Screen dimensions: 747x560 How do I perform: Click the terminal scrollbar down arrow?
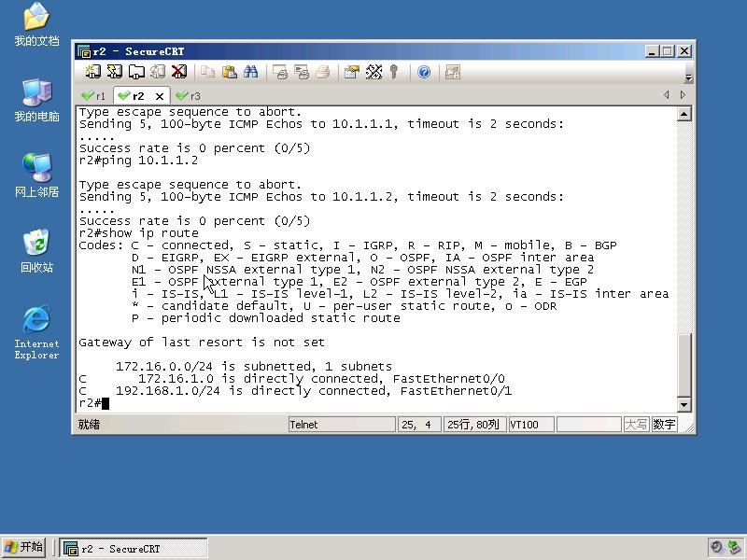(x=684, y=405)
